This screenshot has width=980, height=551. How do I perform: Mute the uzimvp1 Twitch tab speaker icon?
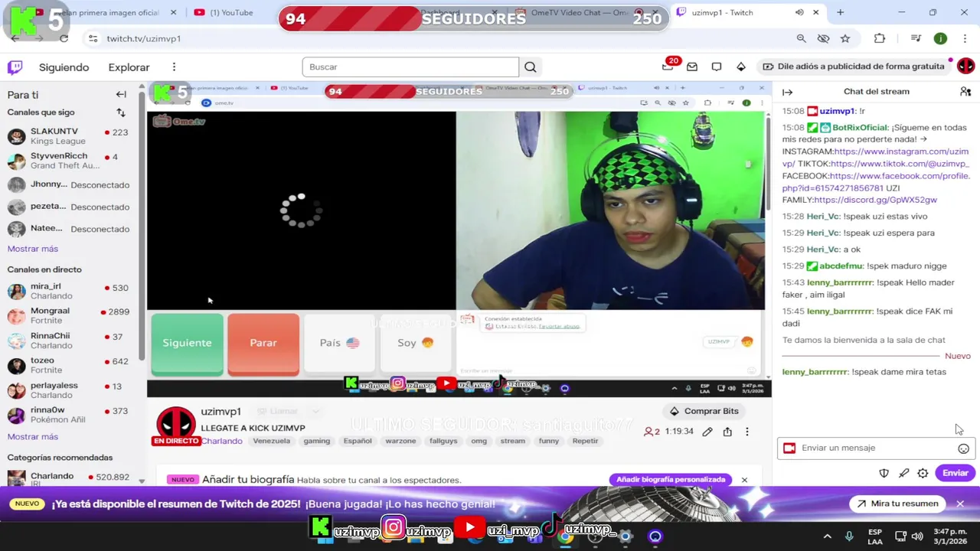click(799, 12)
